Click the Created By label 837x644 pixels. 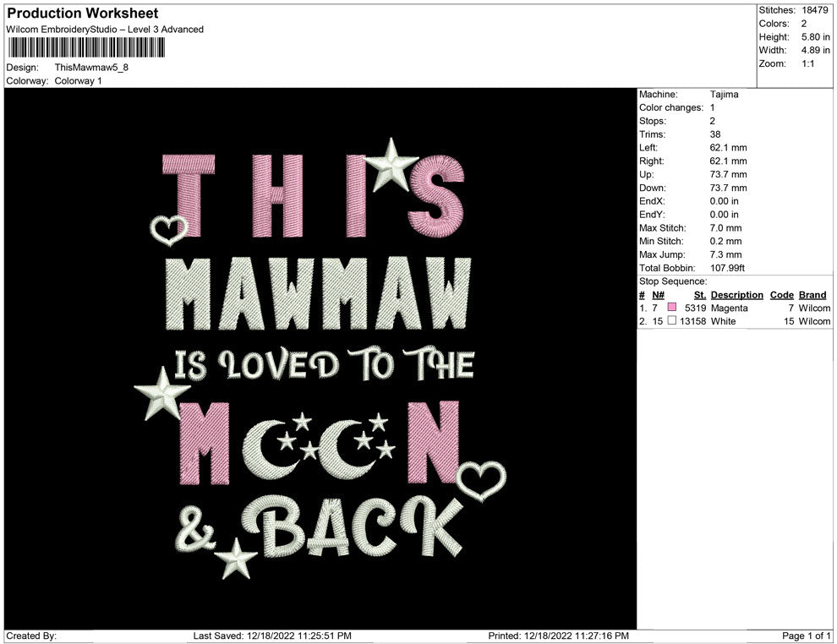(31, 636)
